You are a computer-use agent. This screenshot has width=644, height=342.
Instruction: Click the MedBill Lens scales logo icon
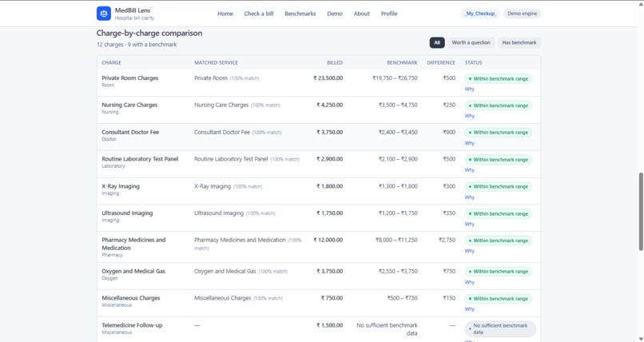click(x=104, y=14)
